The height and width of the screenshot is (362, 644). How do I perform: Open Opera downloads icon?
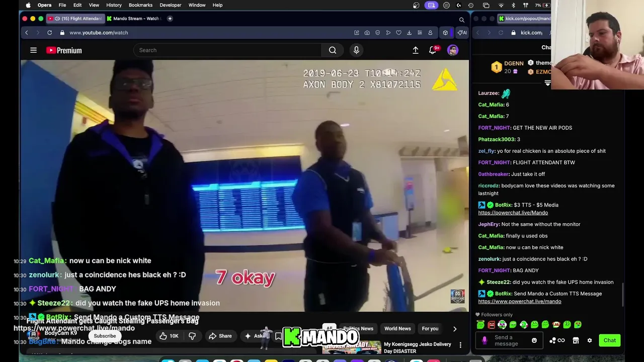coord(409,33)
